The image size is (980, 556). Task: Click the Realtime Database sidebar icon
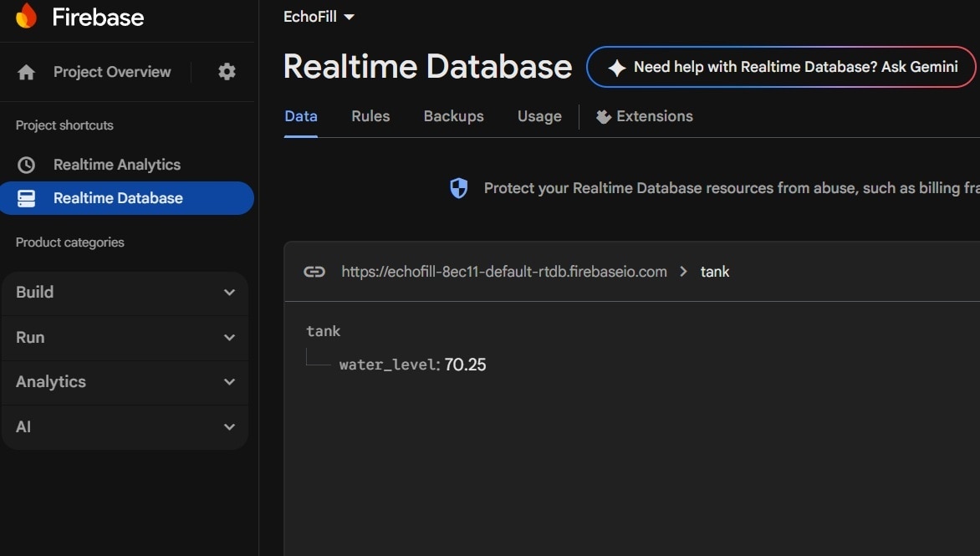[27, 198]
